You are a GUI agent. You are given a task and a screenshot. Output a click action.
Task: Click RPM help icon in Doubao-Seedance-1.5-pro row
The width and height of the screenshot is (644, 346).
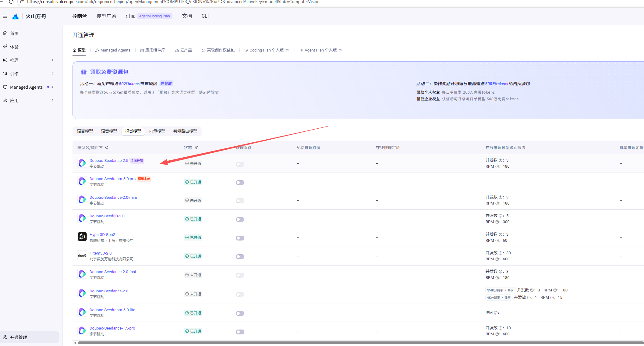[497, 334]
